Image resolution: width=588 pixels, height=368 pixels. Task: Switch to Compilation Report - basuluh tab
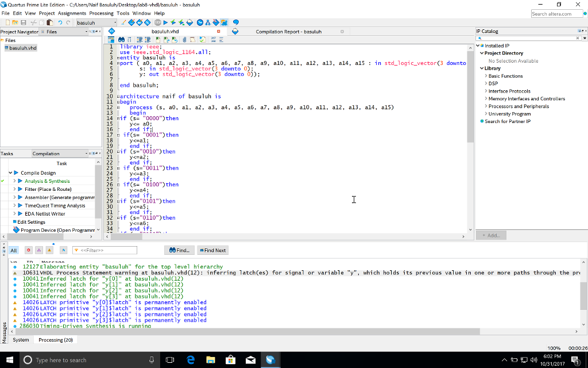click(288, 32)
